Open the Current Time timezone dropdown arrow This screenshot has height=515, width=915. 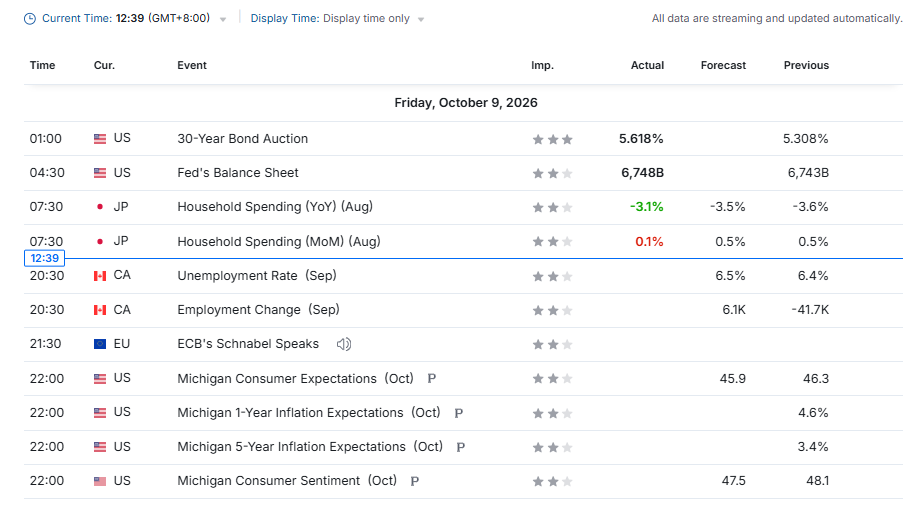pyautogui.click(x=223, y=20)
